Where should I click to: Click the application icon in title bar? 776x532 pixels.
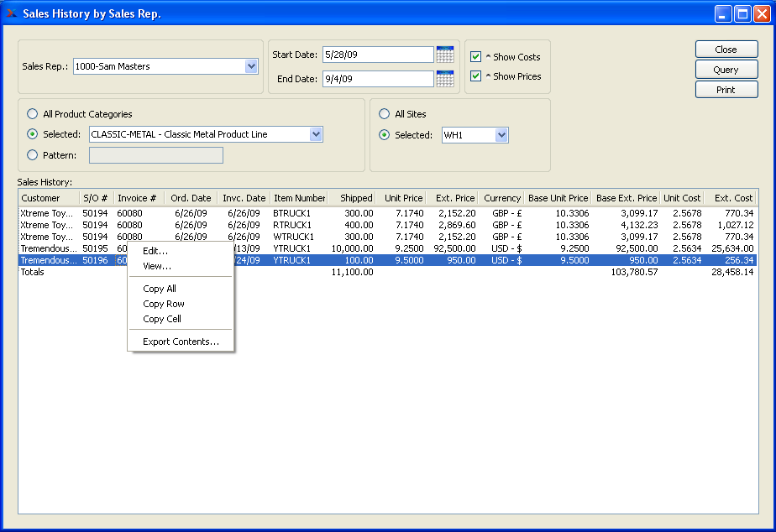pyautogui.click(x=12, y=13)
